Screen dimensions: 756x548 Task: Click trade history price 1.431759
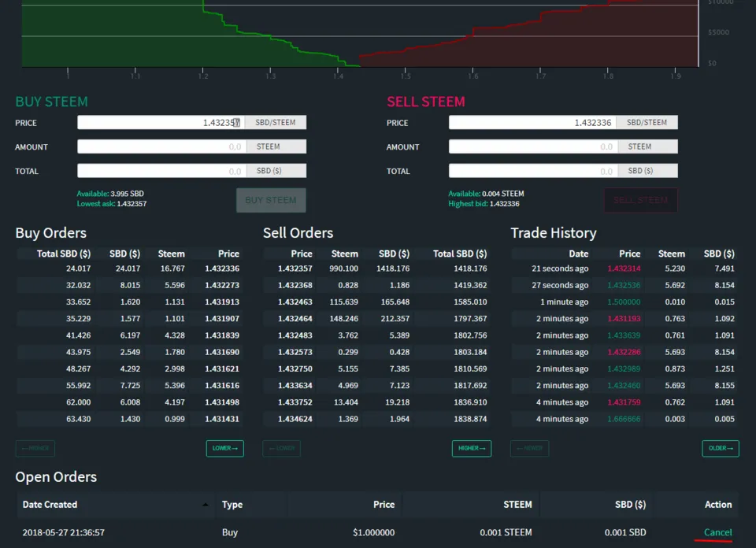624,402
